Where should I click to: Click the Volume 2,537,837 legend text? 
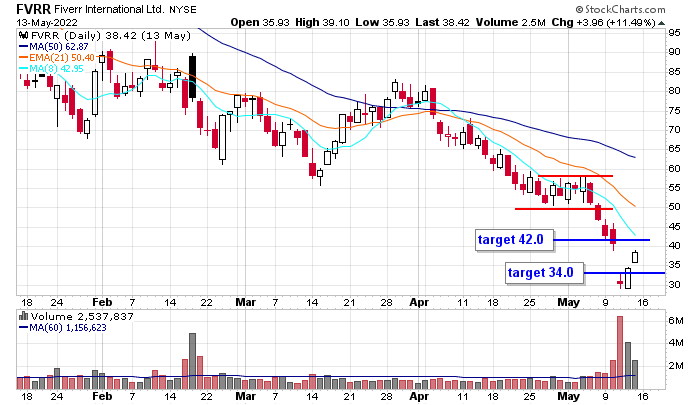click(x=82, y=317)
